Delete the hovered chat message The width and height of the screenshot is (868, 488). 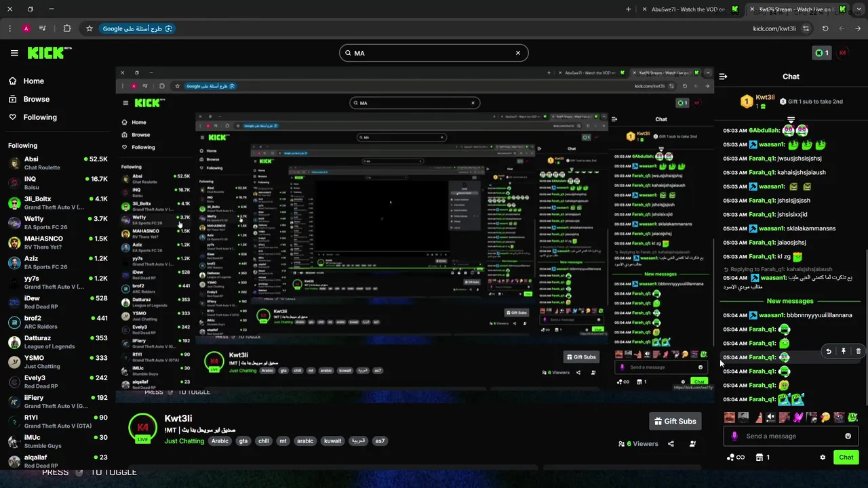pyautogui.click(x=859, y=351)
